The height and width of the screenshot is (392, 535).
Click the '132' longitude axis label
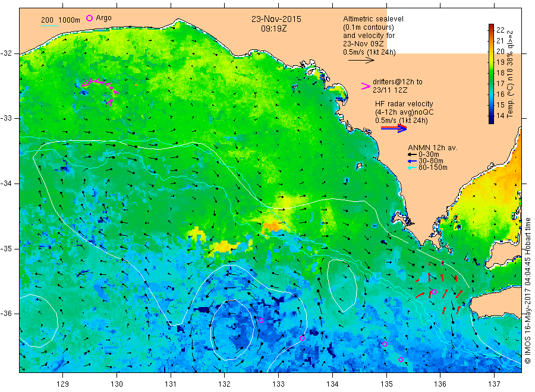click(x=225, y=384)
